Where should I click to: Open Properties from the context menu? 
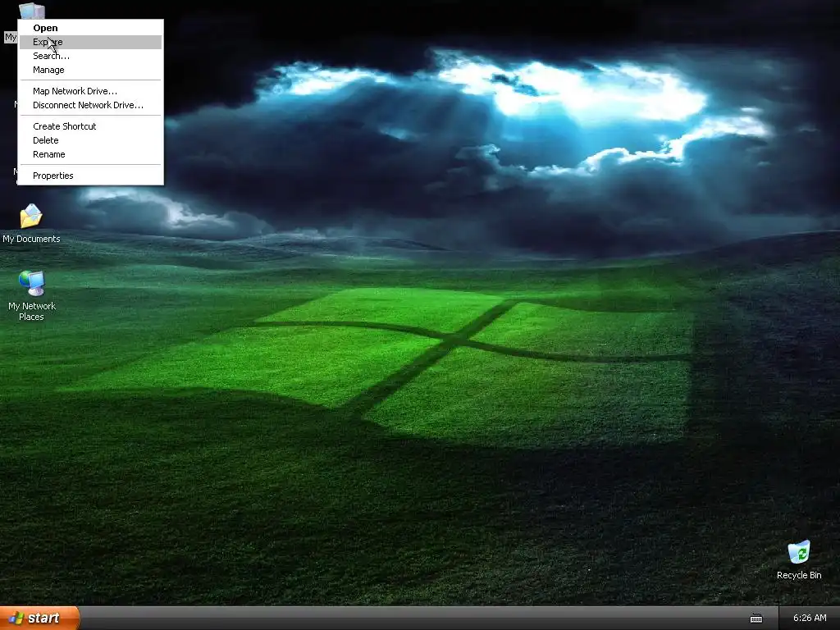tap(90, 176)
